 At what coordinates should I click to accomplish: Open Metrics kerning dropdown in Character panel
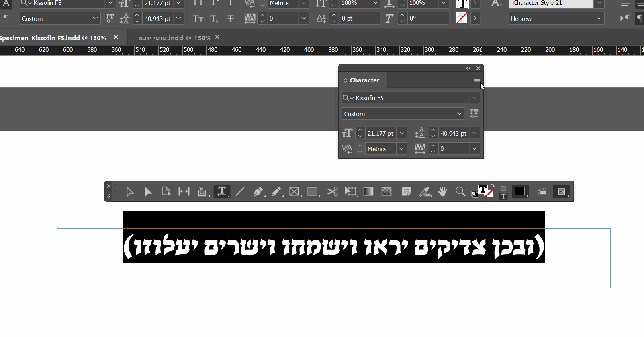(x=402, y=149)
